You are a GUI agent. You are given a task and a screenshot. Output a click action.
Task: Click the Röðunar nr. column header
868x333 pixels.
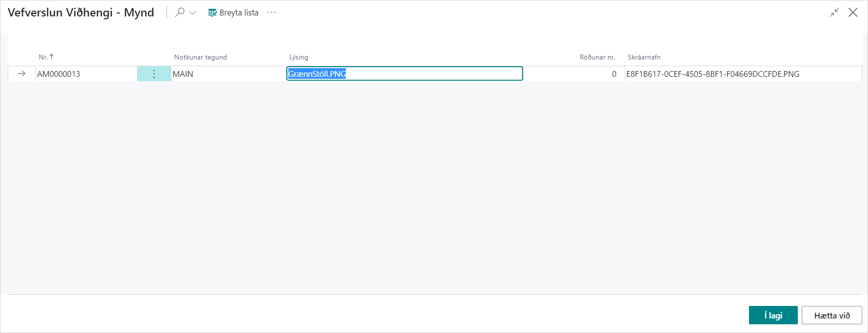point(597,57)
